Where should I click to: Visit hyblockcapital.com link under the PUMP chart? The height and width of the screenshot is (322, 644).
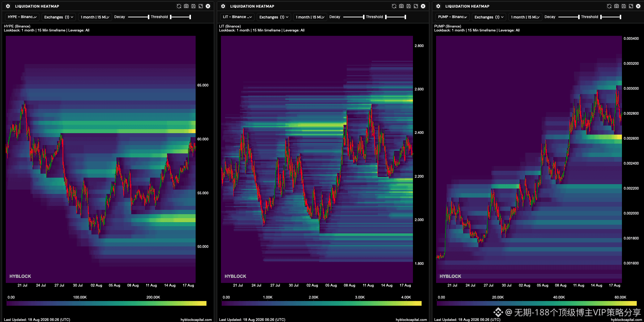coord(627,320)
